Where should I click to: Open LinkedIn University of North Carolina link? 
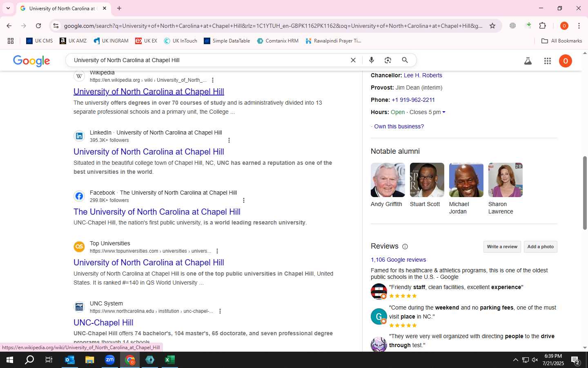(x=149, y=152)
